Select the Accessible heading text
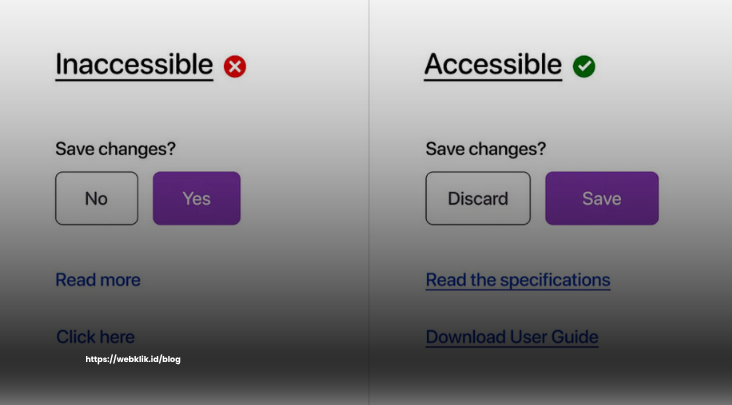The image size is (732, 405). [493, 64]
